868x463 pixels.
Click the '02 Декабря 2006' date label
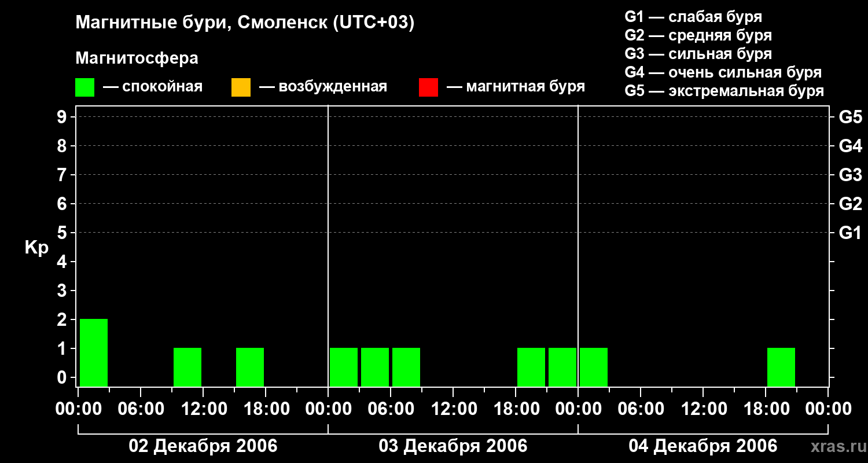point(203,446)
